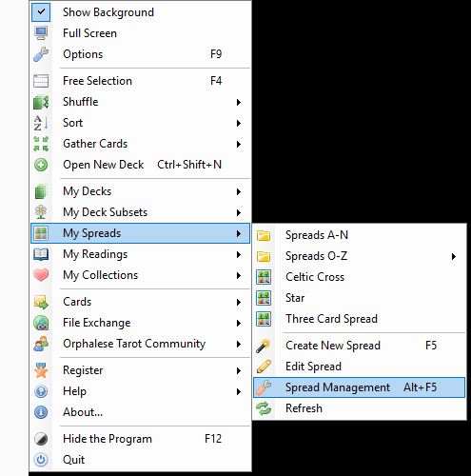Click the Shuffle cards icon
Image resolution: width=471 pixels, height=476 pixels.
[41, 102]
